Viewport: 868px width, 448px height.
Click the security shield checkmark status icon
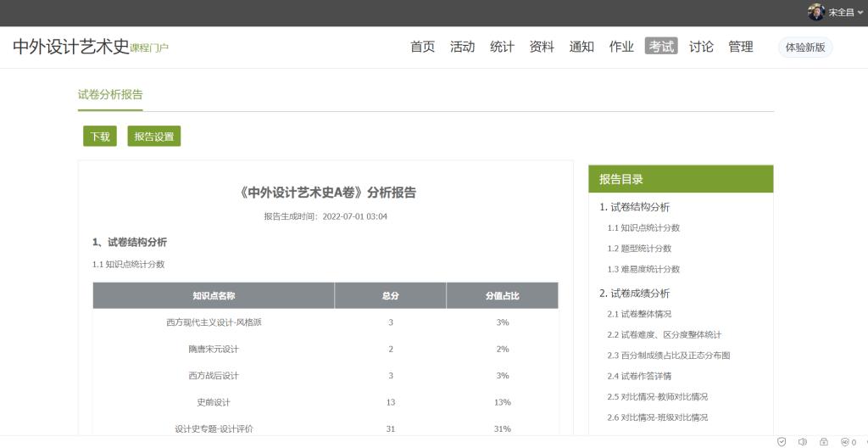(x=782, y=442)
